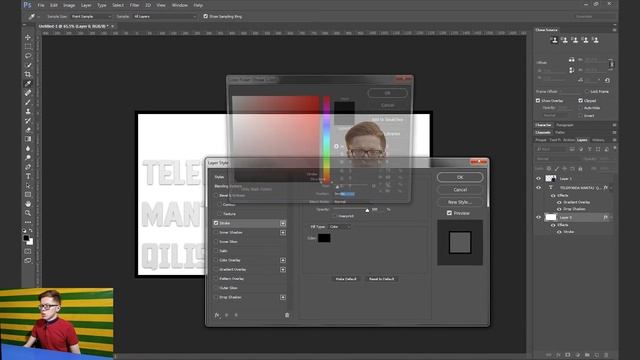Toggle the Preview checkbox
This screenshot has width=640, height=360.
coord(449,213)
